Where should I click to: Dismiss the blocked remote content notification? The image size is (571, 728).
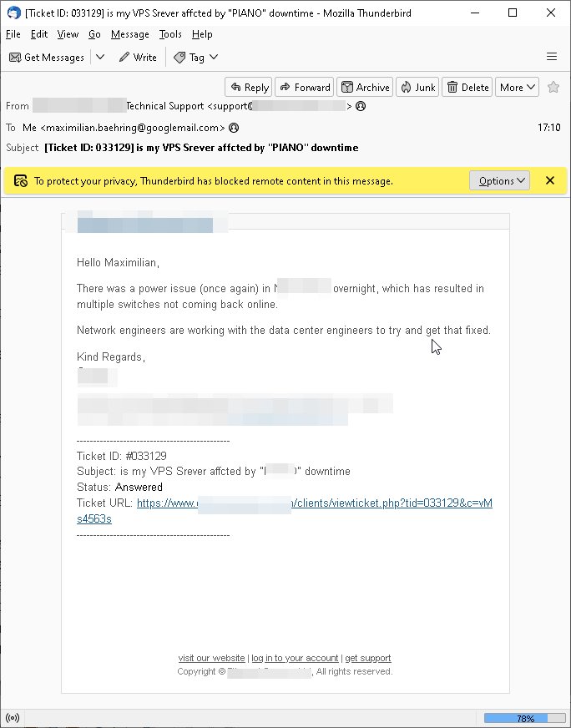[550, 181]
